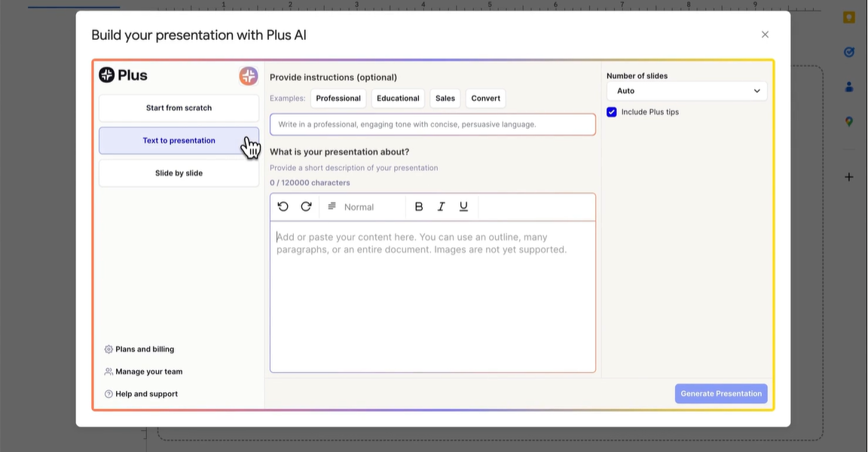Click the Undo icon in the editor toolbar
Viewport: 868px width, 452px height.
tap(283, 206)
